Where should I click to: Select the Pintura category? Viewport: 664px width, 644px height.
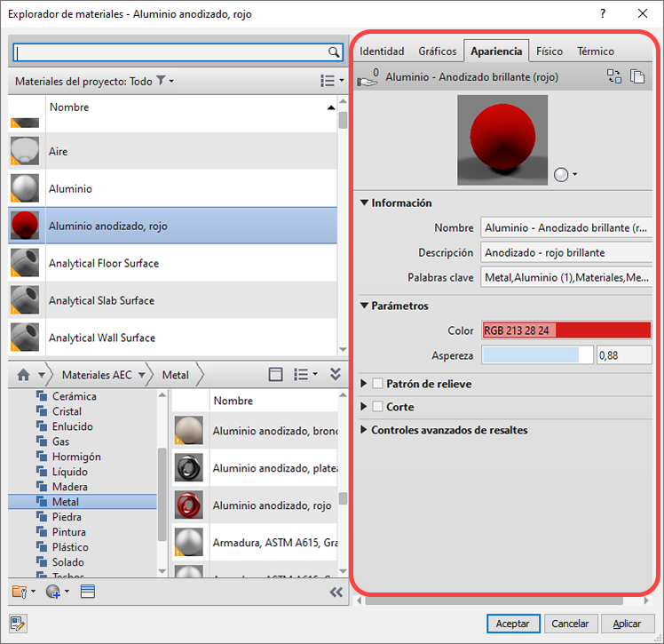[69, 532]
